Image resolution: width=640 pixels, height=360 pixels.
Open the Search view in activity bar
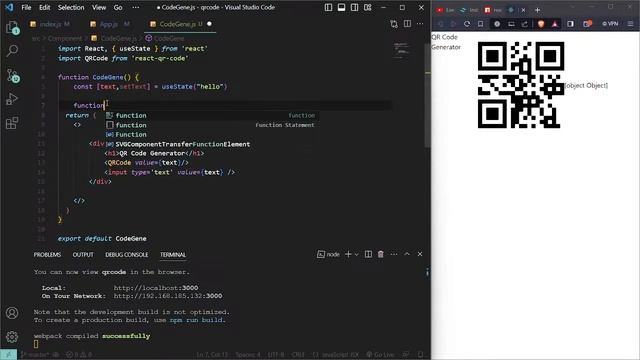(x=13, y=51)
